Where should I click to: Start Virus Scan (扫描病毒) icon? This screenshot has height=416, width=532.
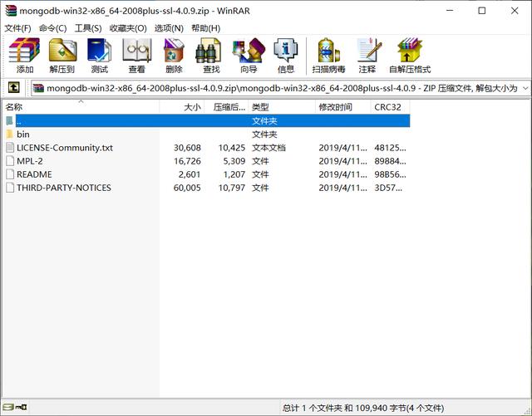pyautogui.click(x=328, y=51)
